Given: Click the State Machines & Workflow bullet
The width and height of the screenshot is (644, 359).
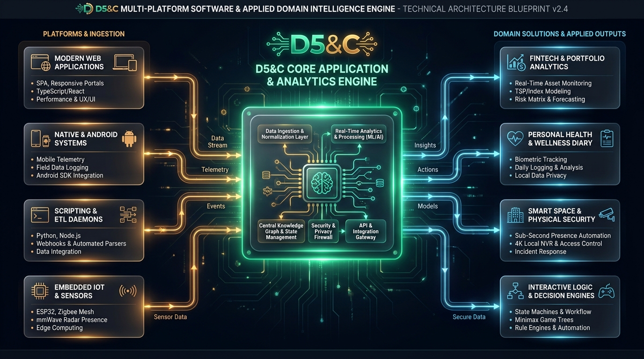Looking at the screenshot, I should (x=553, y=312).
